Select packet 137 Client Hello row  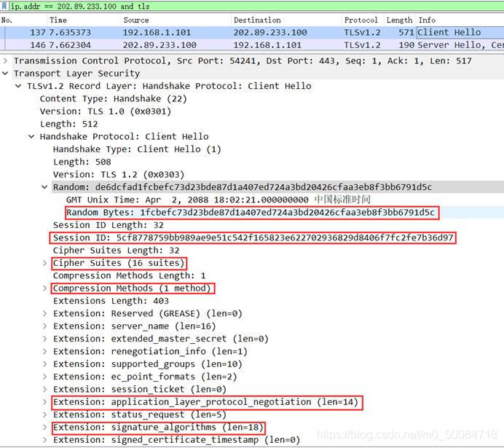pyautogui.click(x=252, y=33)
